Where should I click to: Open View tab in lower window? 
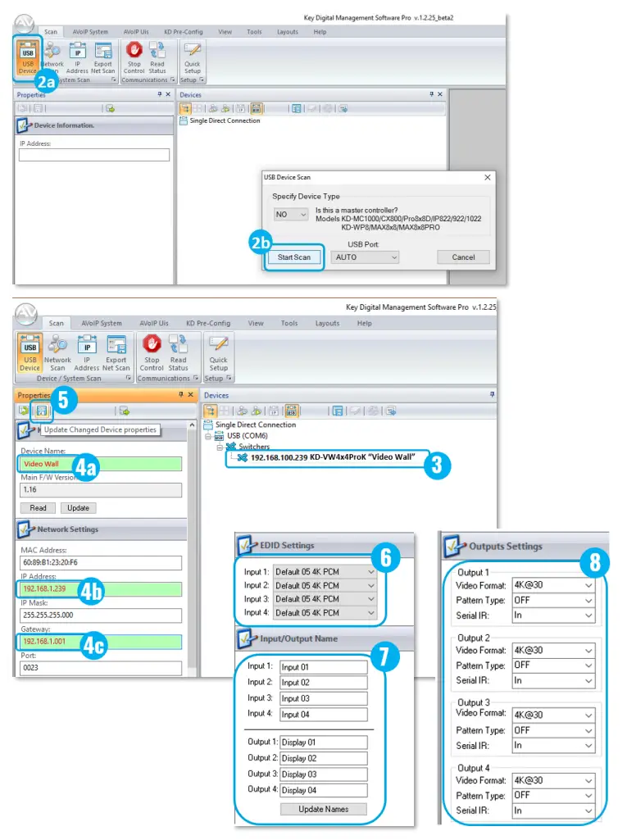tap(256, 323)
